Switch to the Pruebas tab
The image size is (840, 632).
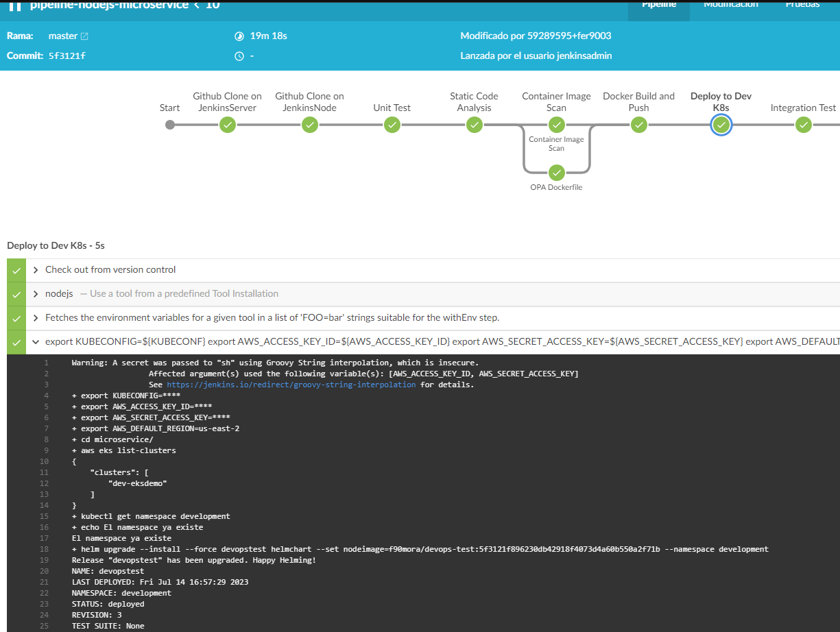pyautogui.click(x=802, y=3)
